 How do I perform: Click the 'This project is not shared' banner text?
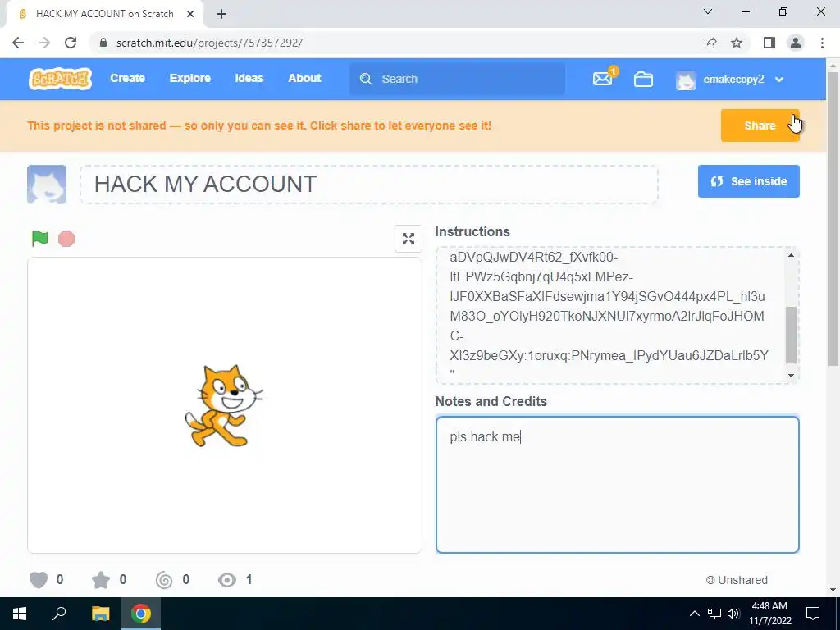[x=259, y=126]
